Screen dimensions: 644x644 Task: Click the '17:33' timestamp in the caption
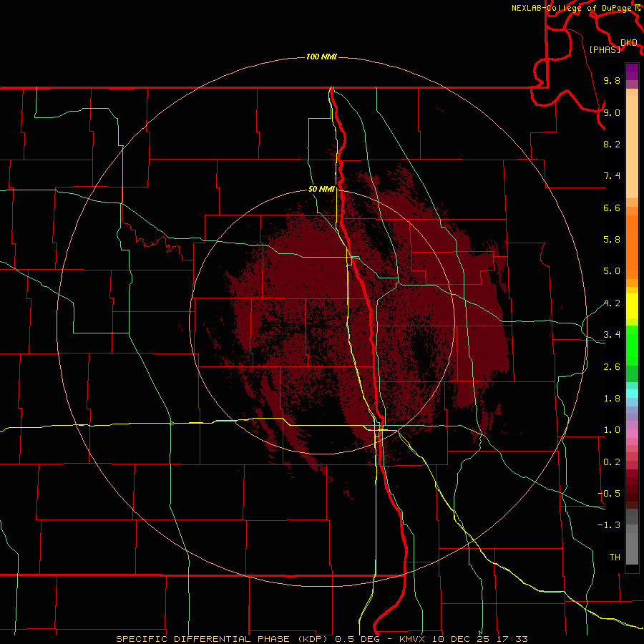click(513, 639)
